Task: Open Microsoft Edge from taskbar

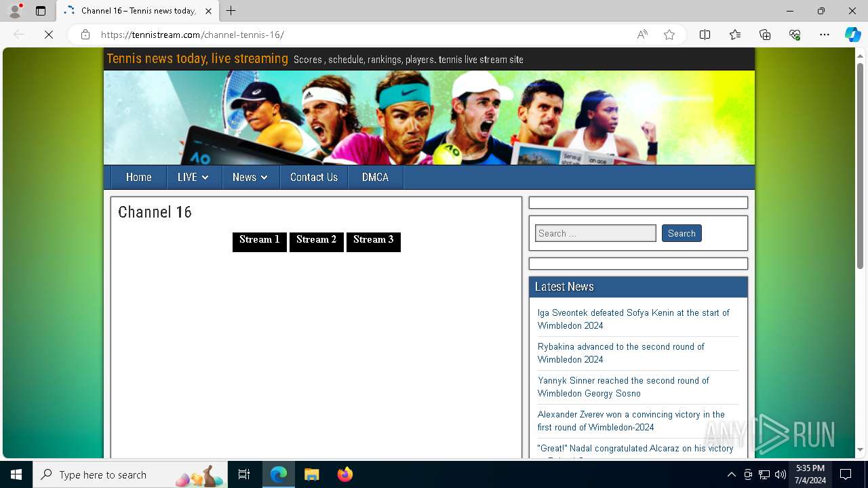Action: coord(279,474)
